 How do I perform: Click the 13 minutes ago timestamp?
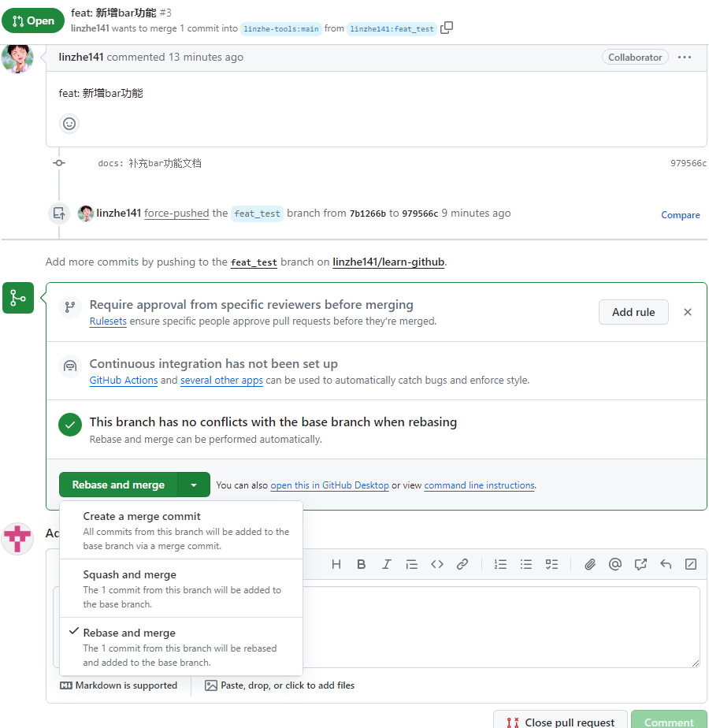point(206,57)
